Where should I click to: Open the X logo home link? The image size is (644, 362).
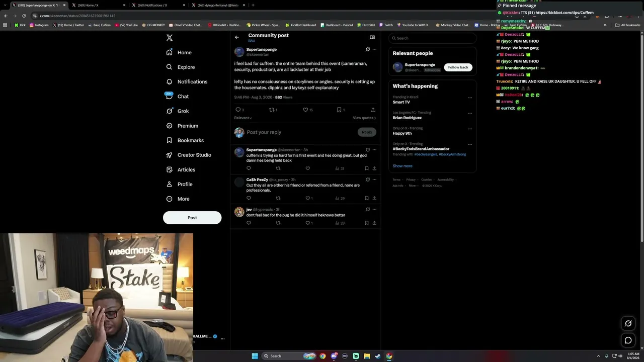click(x=170, y=38)
